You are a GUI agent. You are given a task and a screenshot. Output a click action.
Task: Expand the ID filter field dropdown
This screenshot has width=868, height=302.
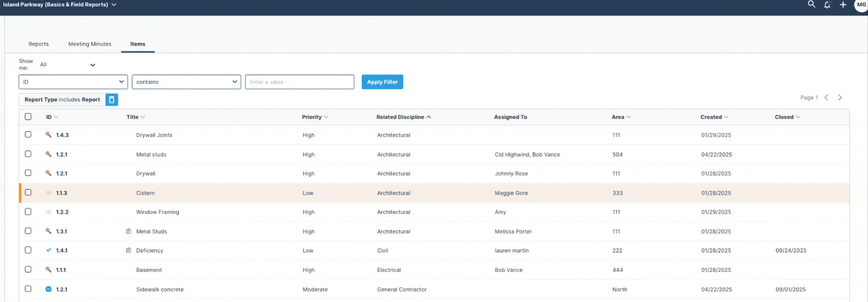pyautogui.click(x=73, y=82)
